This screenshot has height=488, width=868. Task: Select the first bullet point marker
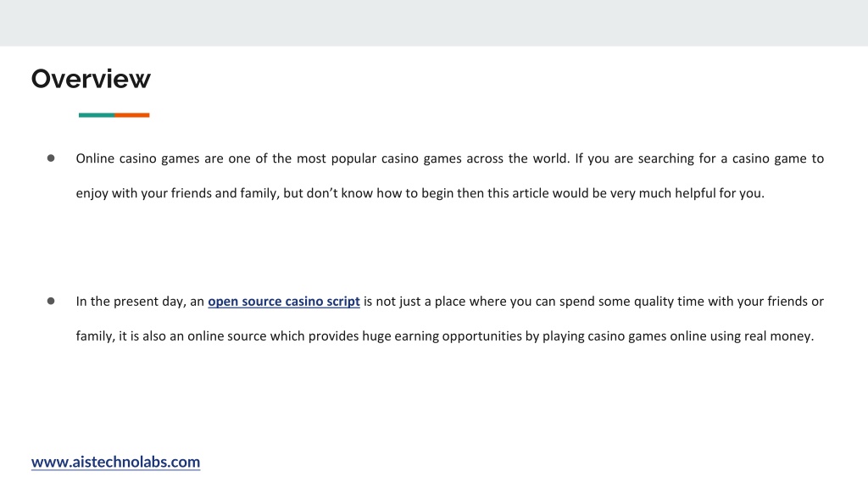point(51,158)
